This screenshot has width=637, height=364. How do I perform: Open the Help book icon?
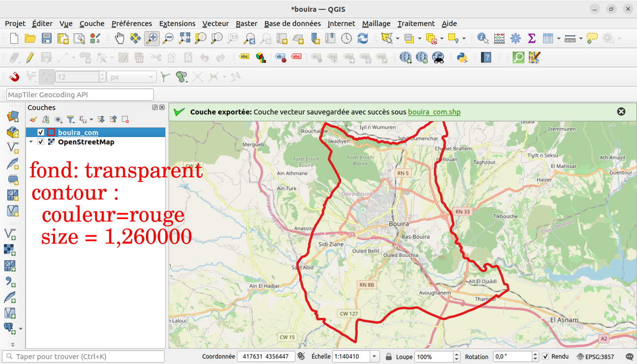pos(486,57)
